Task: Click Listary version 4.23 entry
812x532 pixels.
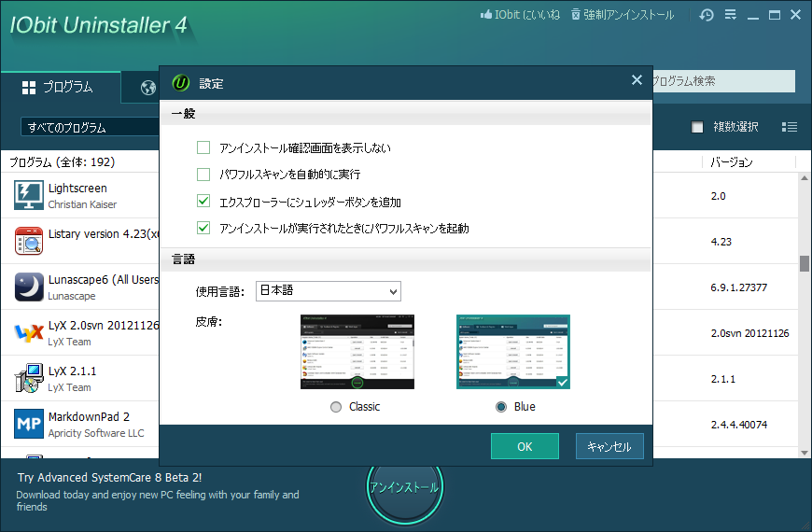Action: 103,234
